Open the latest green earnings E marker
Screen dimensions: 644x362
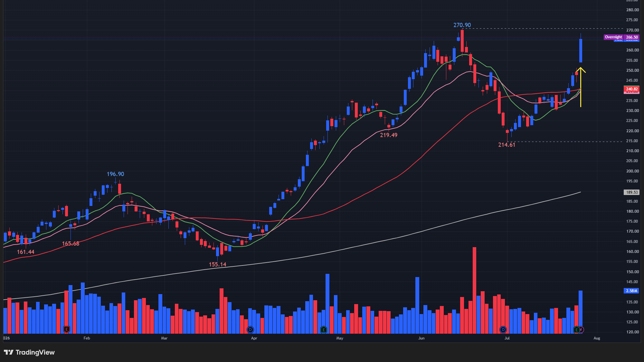[576, 330]
